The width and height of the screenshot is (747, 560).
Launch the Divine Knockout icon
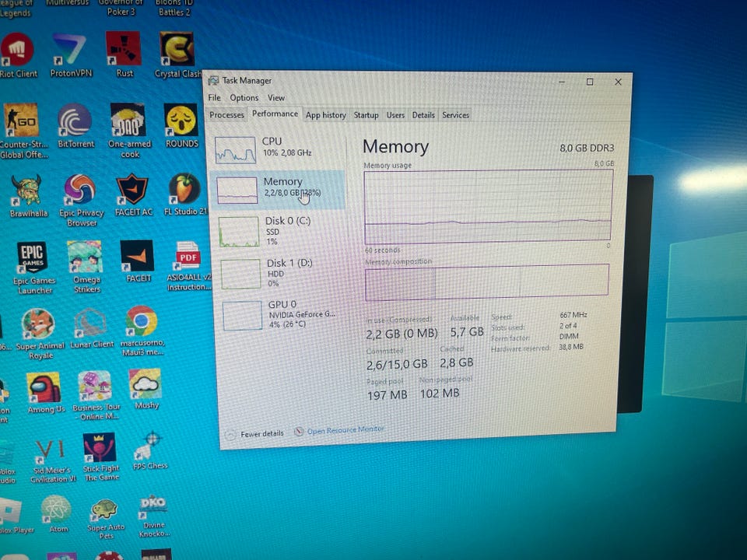[154, 516]
